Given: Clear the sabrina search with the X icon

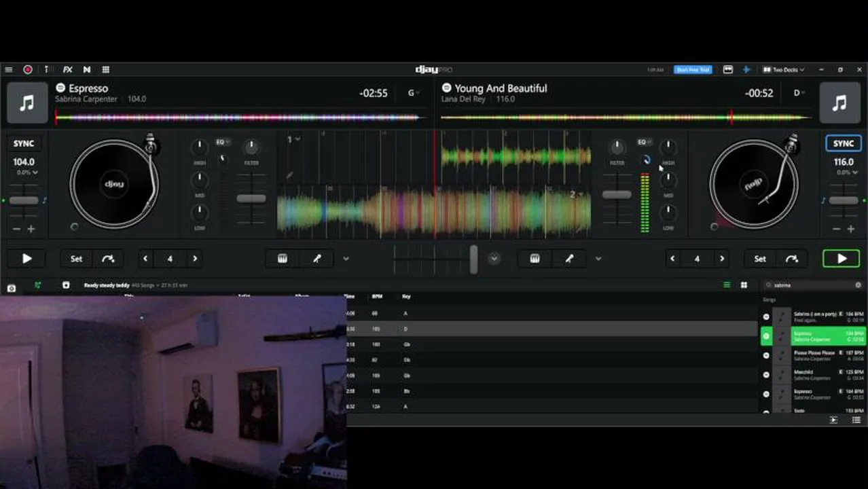Looking at the screenshot, I should (x=858, y=285).
